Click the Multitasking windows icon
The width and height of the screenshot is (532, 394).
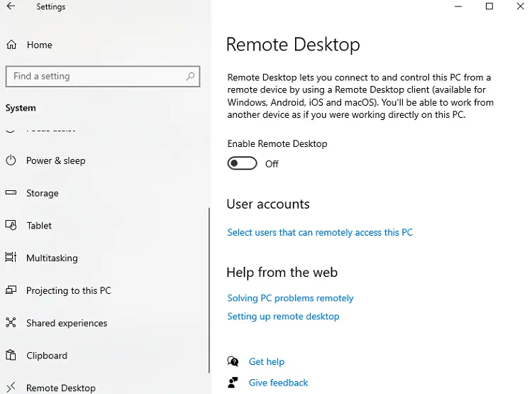(11, 257)
